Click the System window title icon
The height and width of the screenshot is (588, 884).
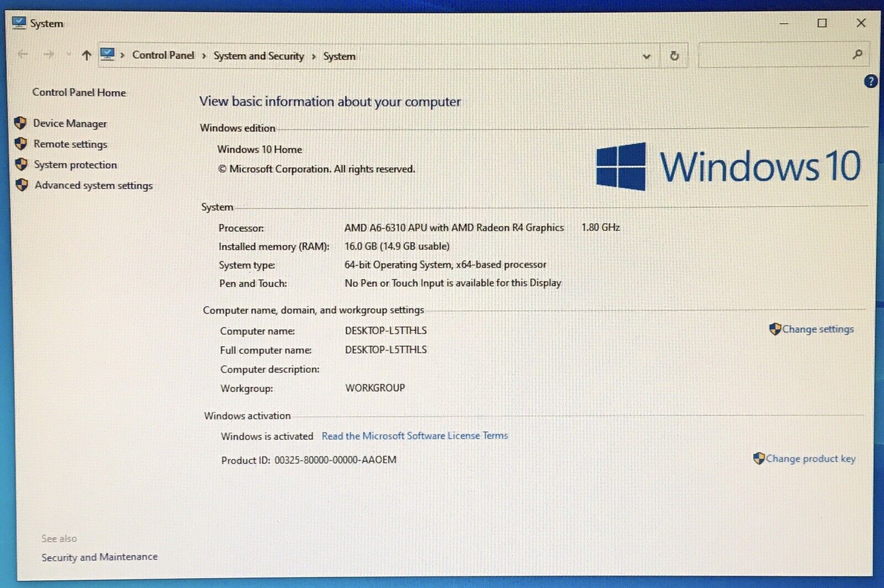(x=19, y=23)
